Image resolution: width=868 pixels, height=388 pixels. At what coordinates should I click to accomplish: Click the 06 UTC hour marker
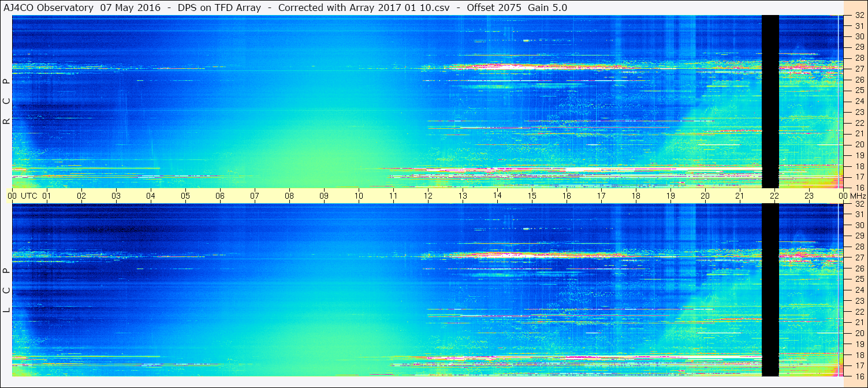pyautogui.click(x=220, y=196)
